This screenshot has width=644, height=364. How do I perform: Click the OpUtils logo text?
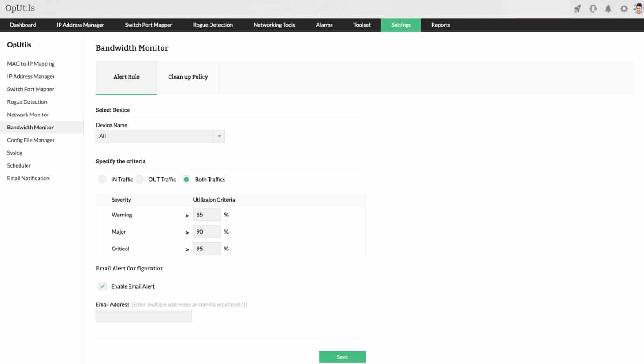(x=20, y=8)
